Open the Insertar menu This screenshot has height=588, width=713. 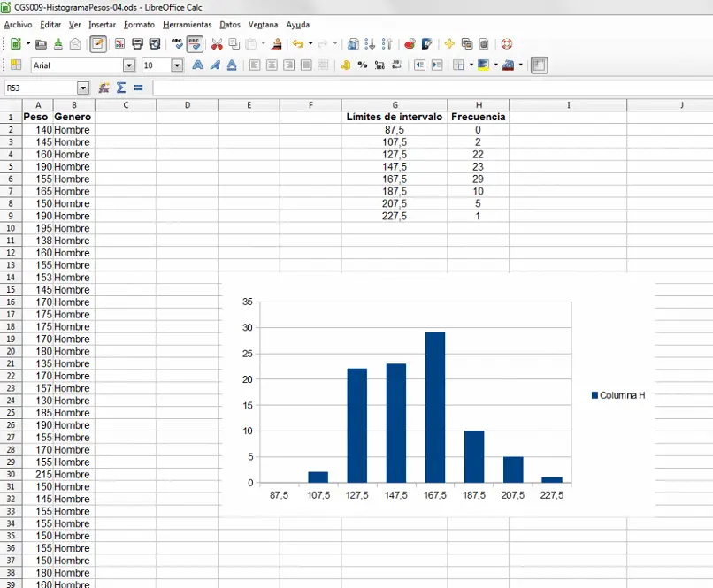(x=101, y=25)
